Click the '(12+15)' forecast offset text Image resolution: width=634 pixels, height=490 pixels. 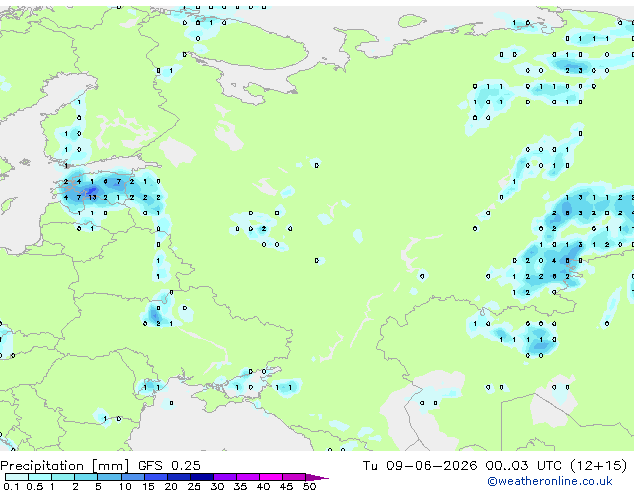pyautogui.click(x=598, y=466)
